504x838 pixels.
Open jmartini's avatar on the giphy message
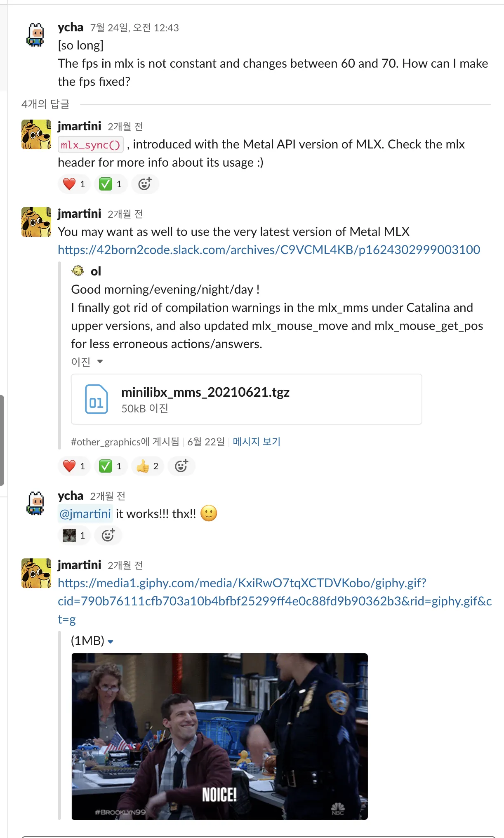tap(36, 573)
